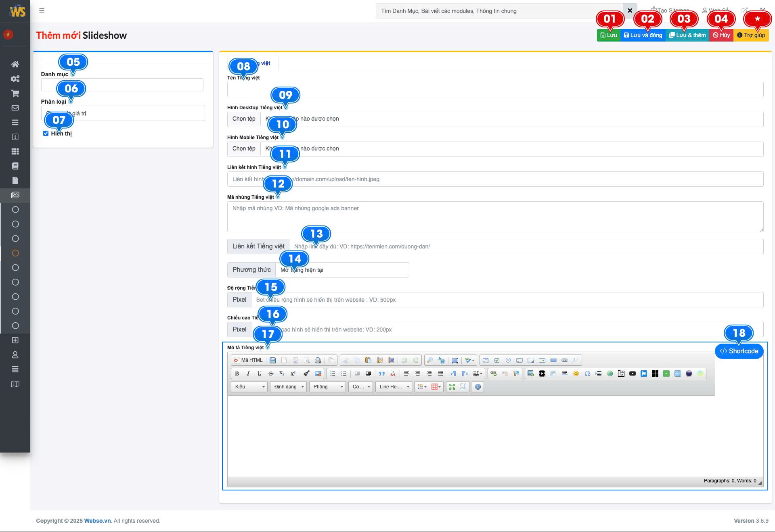Viewport: 775px width, 532px height.
Task: Toggle Mã HTML source mode
Action: pos(248,360)
